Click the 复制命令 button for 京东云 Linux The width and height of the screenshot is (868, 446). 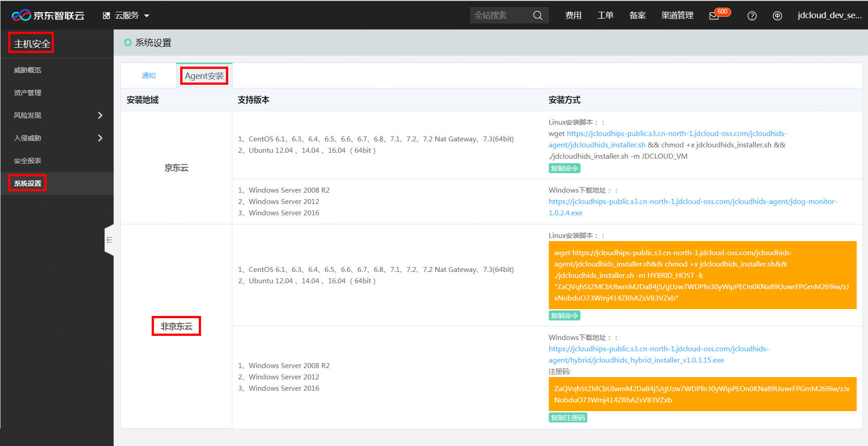(x=564, y=168)
